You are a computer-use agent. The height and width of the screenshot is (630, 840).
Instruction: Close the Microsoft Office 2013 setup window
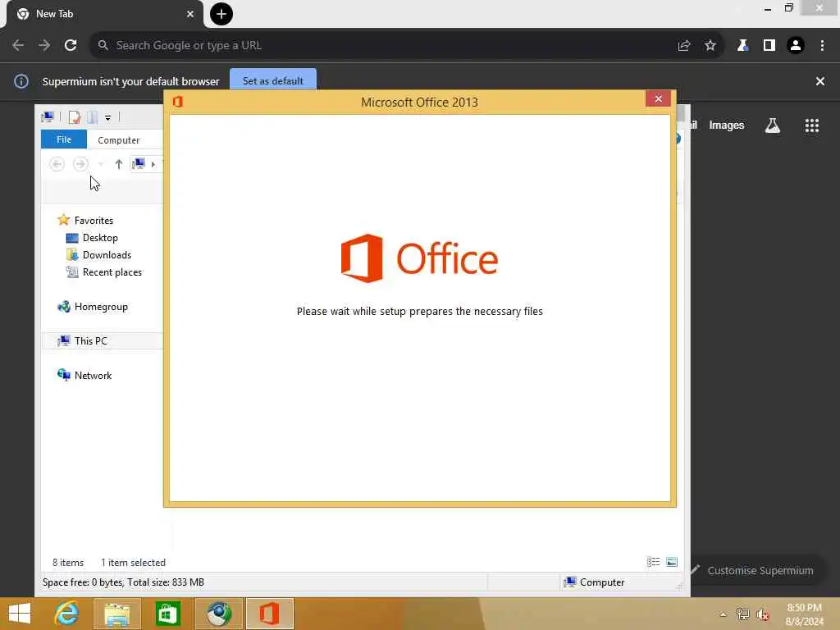point(659,98)
